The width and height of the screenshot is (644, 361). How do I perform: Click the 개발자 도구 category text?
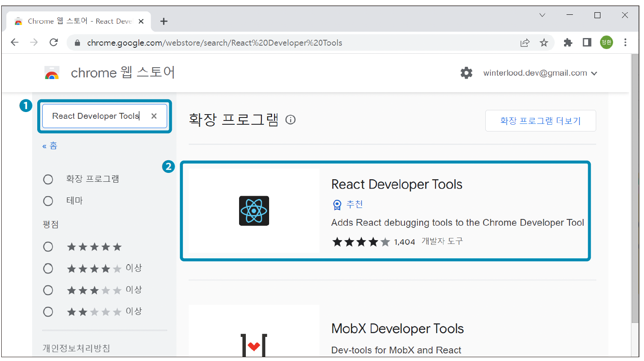click(442, 241)
